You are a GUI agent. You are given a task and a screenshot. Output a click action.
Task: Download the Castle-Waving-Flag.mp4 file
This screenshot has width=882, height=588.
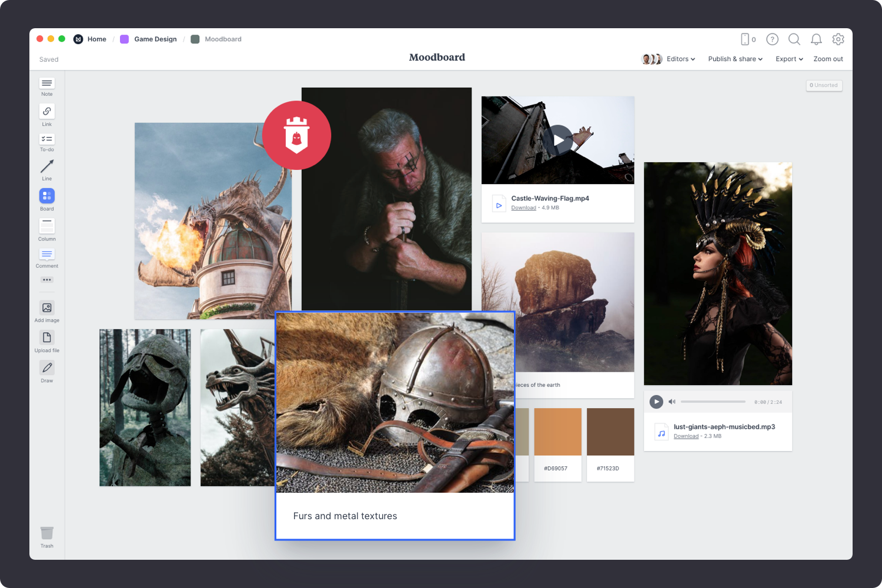523,208
